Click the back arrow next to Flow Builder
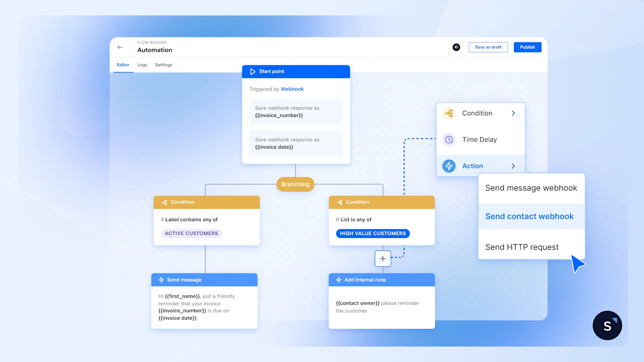Image resolution: width=644 pixels, height=362 pixels. pos(120,47)
